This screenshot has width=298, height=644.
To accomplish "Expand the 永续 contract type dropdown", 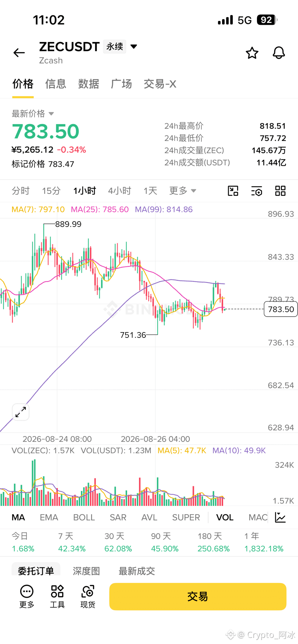I will [x=121, y=47].
